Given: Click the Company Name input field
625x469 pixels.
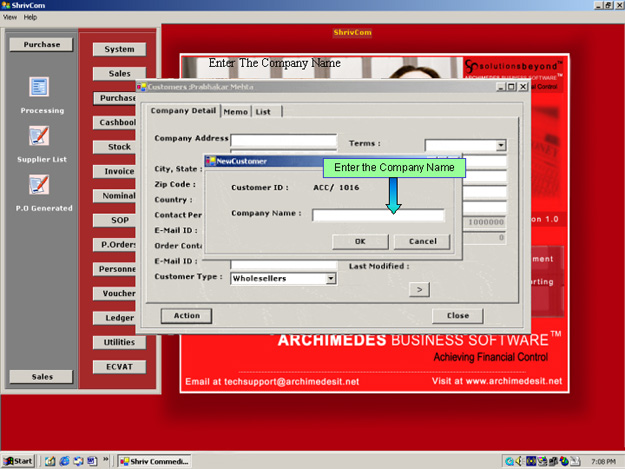Looking at the screenshot, I should pyautogui.click(x=377, y=214).
